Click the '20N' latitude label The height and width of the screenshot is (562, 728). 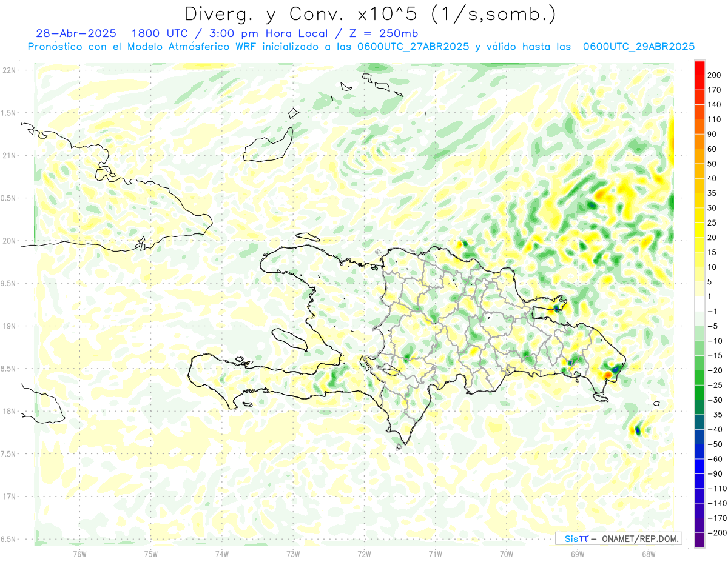[9, 241]
